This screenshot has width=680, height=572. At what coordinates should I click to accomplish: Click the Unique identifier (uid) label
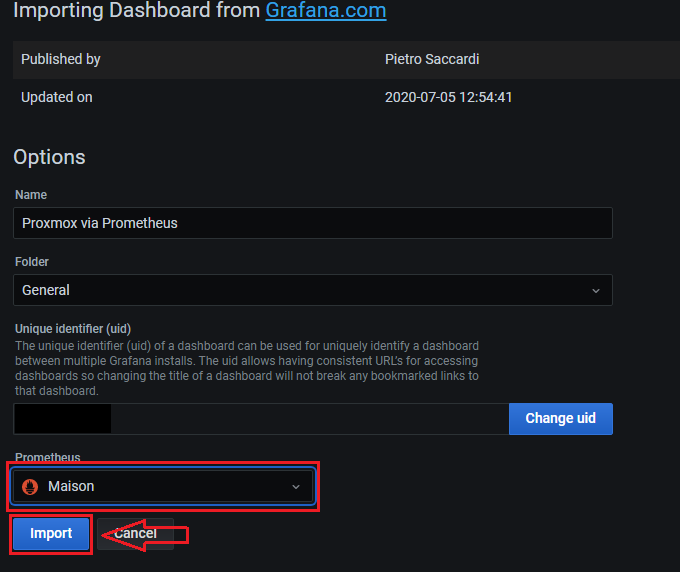pyautogui.click(x=73, y=328)
